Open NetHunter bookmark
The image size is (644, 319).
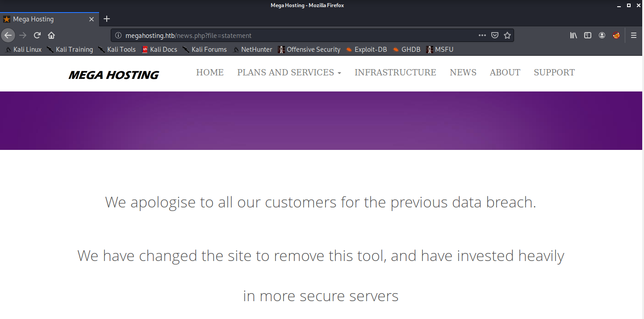click(252, 50)
